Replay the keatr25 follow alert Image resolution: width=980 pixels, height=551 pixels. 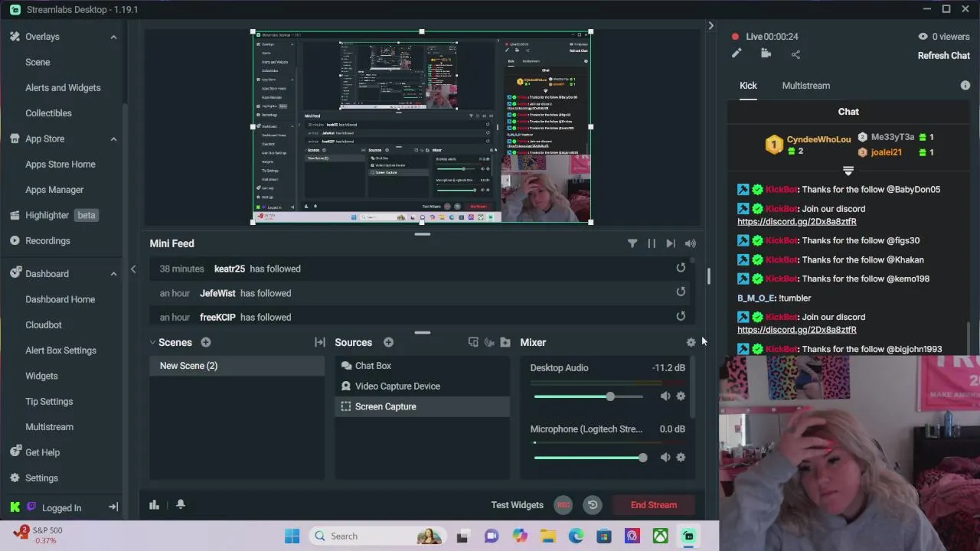click(x=681, y=268)
